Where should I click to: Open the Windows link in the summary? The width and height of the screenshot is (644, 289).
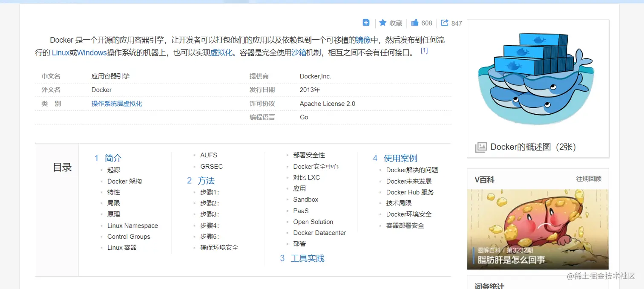(x=92, y=53)
